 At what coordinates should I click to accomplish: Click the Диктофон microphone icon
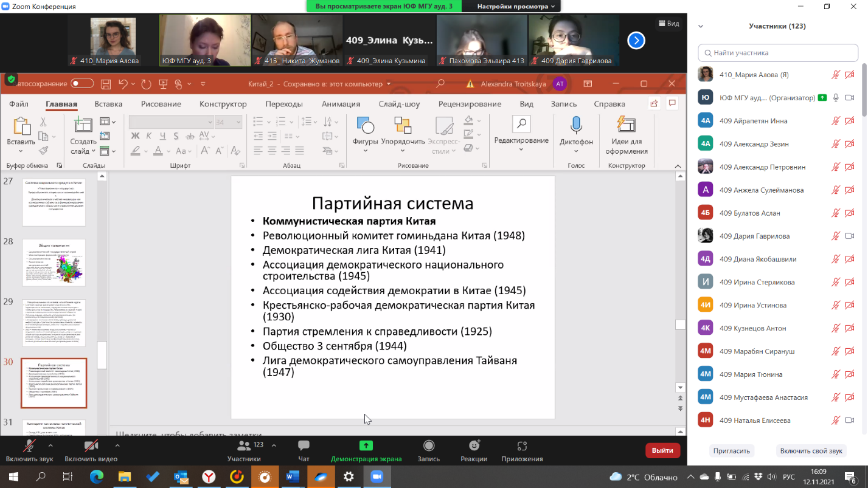(576, 126)
